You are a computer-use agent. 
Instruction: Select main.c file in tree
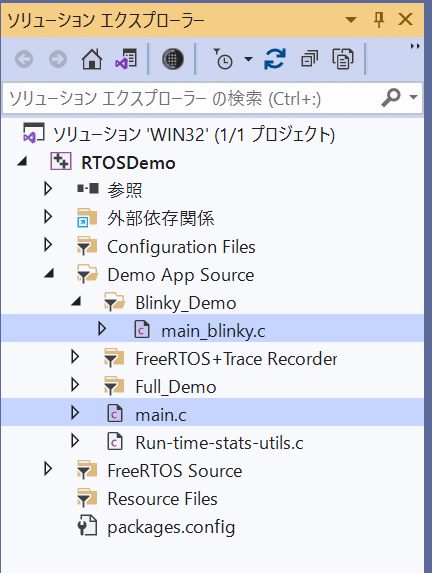[160, 415]
